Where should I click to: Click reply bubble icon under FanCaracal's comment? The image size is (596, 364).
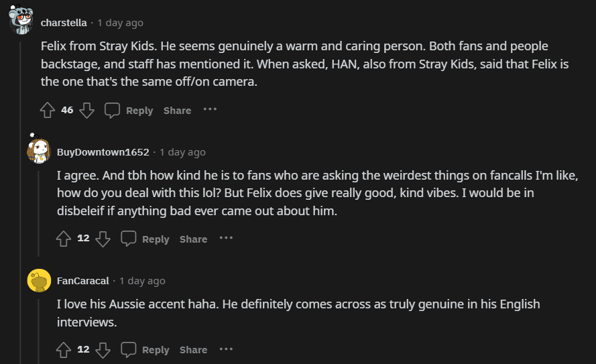(129, 349)
